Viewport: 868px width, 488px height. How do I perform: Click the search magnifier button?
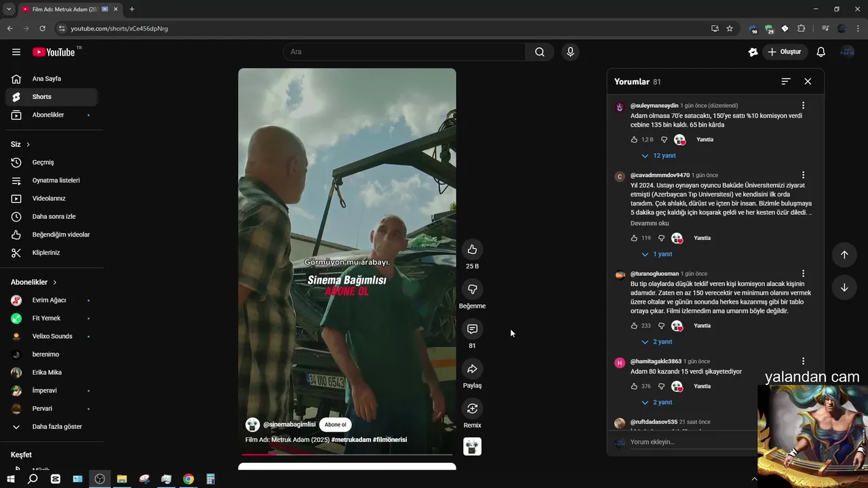pos(540,52)
